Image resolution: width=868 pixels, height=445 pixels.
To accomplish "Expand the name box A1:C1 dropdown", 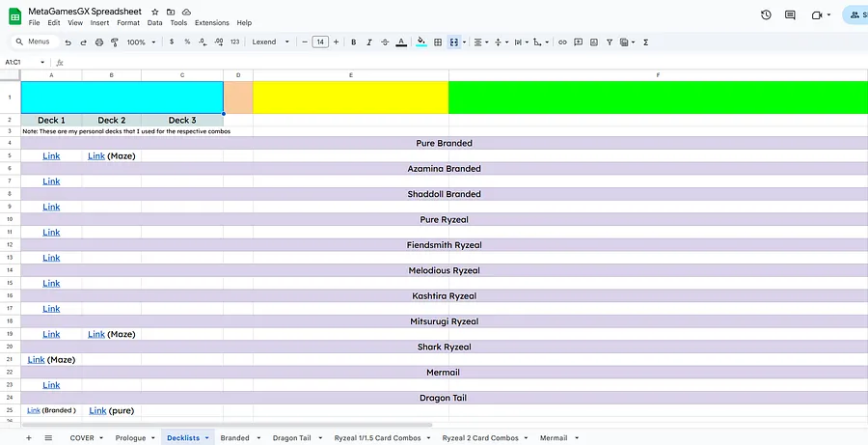I will [x=42, y=62].
